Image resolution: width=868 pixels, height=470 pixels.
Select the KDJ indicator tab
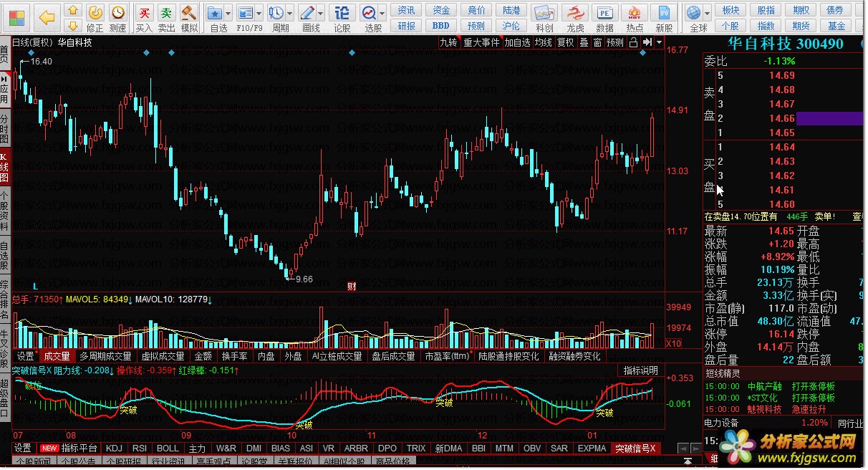point(114,448)
